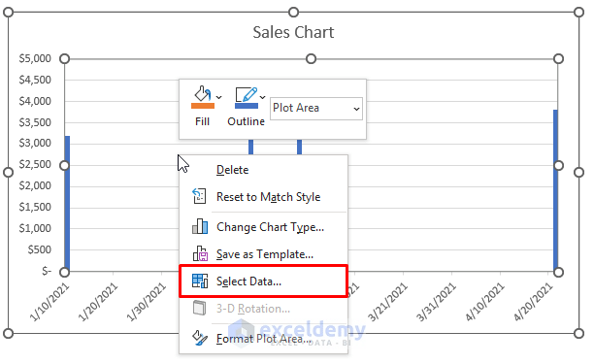Open the Outline color dropdown arrow
Screen dimensions: 594x364
click(262, 97)
